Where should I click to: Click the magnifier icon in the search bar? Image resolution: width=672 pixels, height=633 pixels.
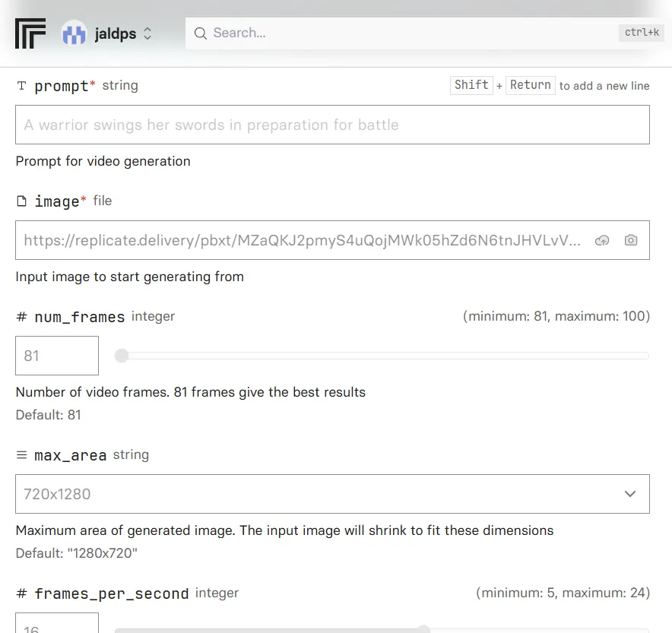pos(201,33)
